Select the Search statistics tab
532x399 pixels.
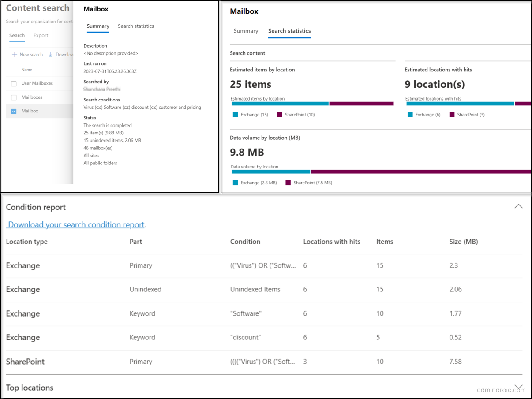point(289,31)
